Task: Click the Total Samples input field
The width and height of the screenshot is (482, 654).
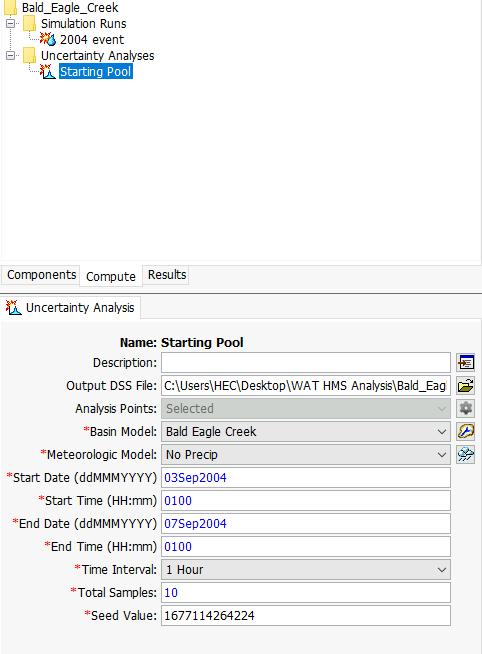Action: (x=306, y=592)
